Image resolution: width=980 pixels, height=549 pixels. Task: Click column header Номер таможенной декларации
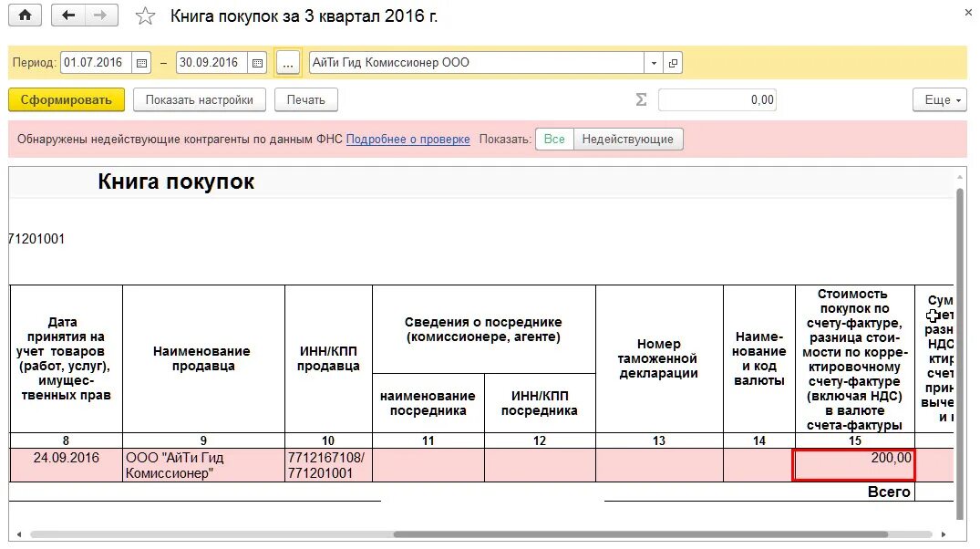click(x=659, y=359)
